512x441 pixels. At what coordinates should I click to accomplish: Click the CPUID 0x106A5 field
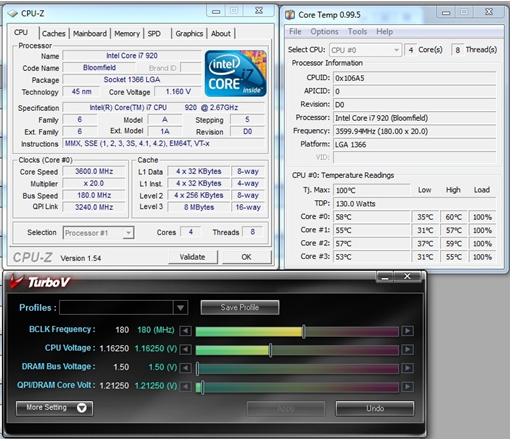(414, 78)
